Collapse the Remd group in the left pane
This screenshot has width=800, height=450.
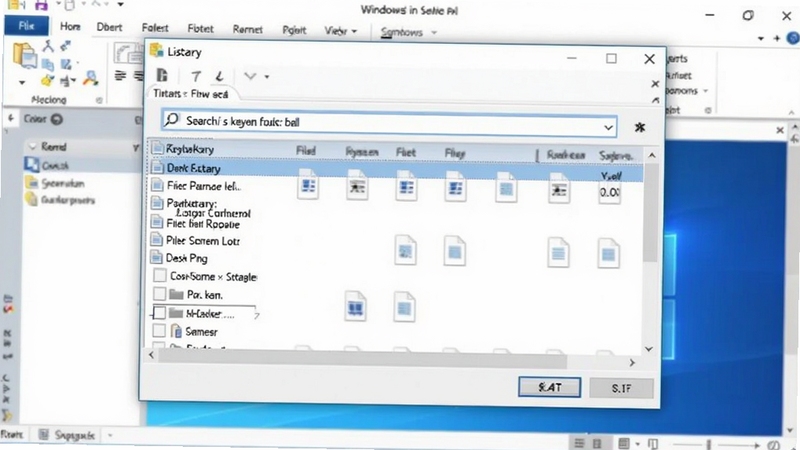(33, 147)
